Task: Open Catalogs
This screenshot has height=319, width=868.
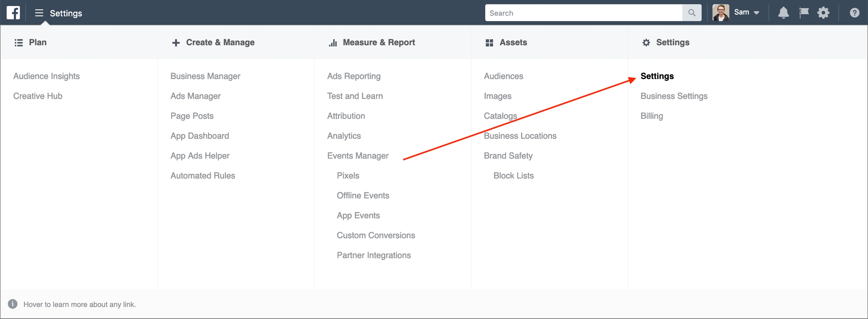Action: tap(500, 116)
